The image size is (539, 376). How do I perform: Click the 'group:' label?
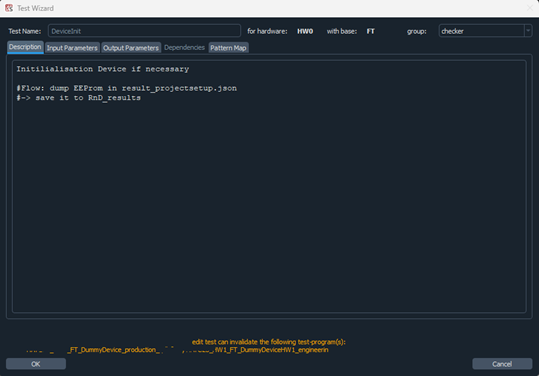pos(417,32)
